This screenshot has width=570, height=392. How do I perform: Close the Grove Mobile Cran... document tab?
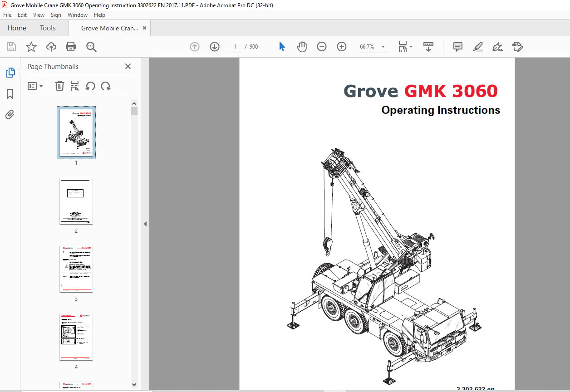click(145, 28)
